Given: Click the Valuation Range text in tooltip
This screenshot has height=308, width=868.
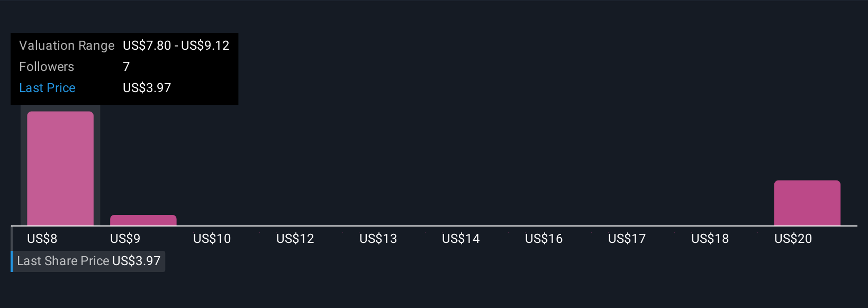Looking at the screenshot, I should (x=67, y=46).
